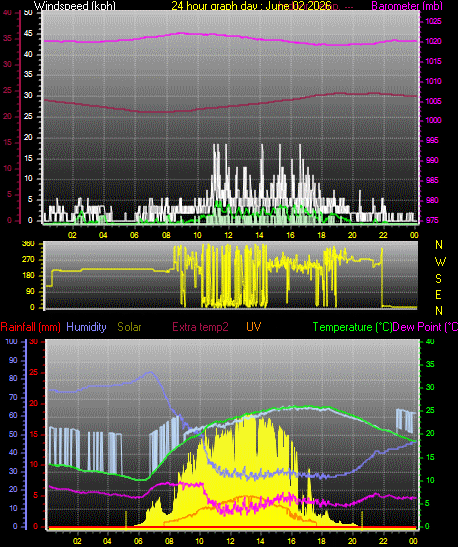Click the "24 hour graph day : June 02 2026" heading
This screenshot has height=547, width=458.
click(251, 6)
